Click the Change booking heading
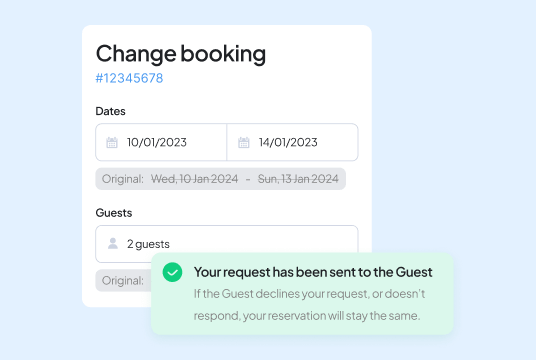 click(x=181, y=54)
